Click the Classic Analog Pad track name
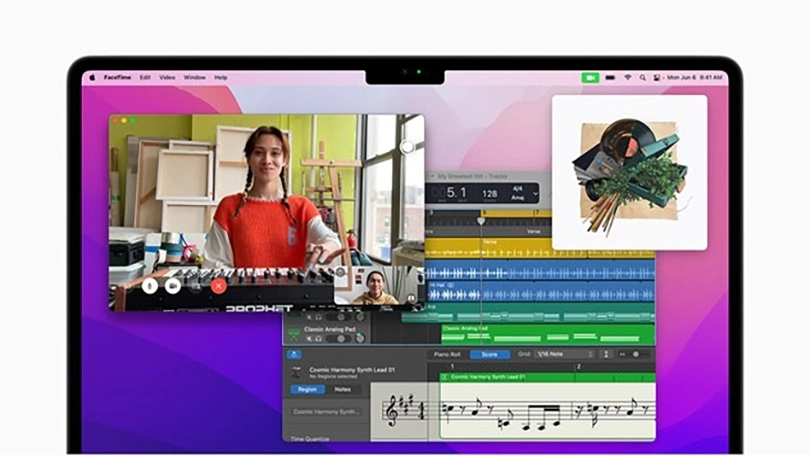810x456 pixels. click(330, 329)
